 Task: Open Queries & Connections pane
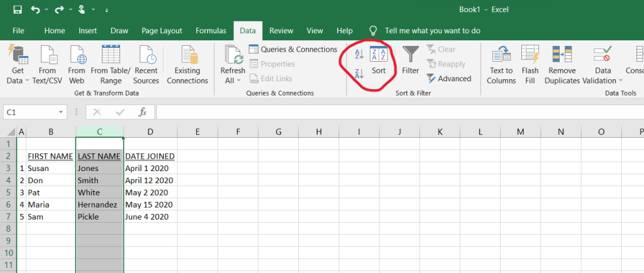293,49
